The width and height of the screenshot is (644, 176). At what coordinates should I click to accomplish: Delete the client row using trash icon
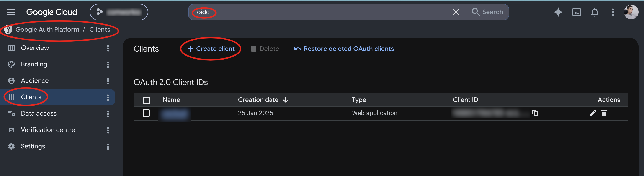604,113
